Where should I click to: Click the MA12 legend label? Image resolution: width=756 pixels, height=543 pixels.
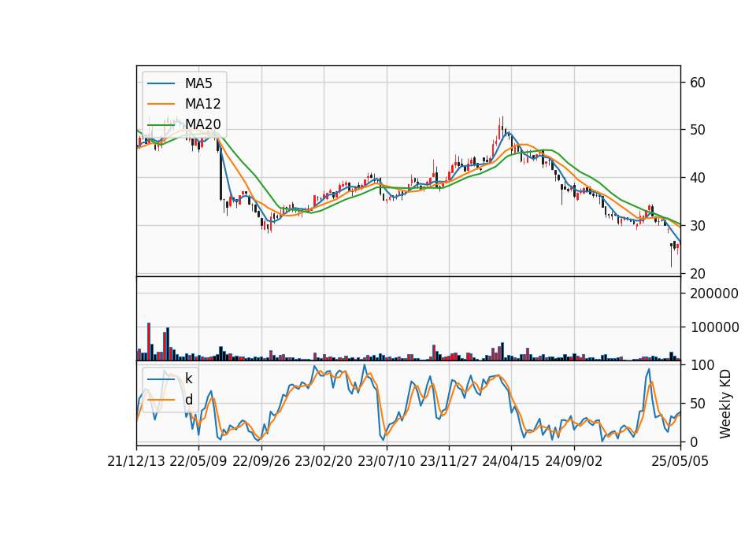[x=203, y=104]
